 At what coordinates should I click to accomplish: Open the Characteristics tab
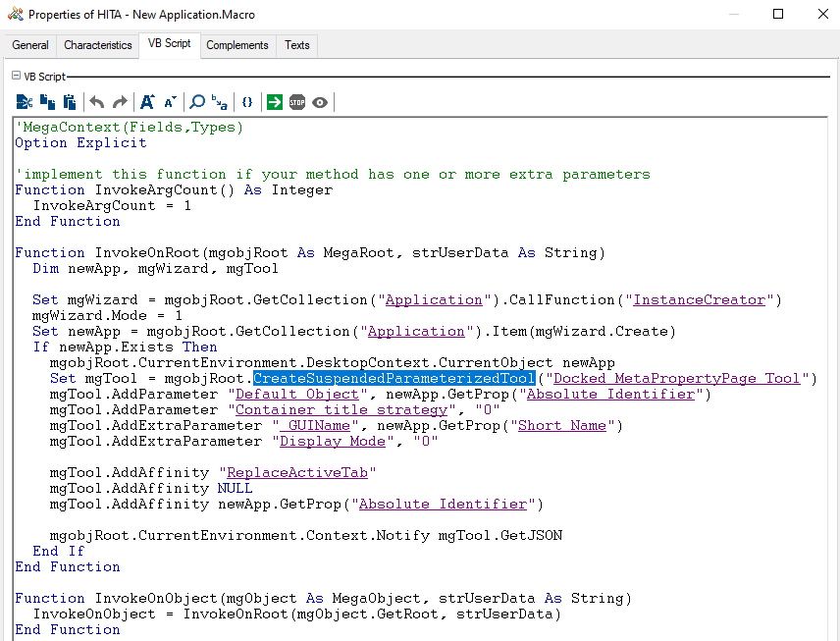[97, 45]
